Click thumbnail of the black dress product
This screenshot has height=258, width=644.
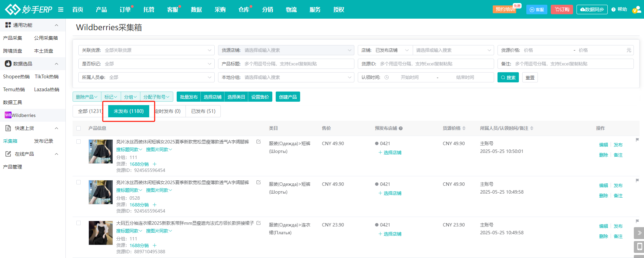coord(100,233)
